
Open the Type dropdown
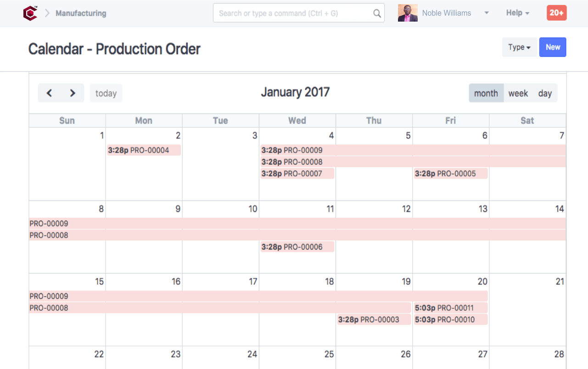pyautogui.click(x=519, y=47)
